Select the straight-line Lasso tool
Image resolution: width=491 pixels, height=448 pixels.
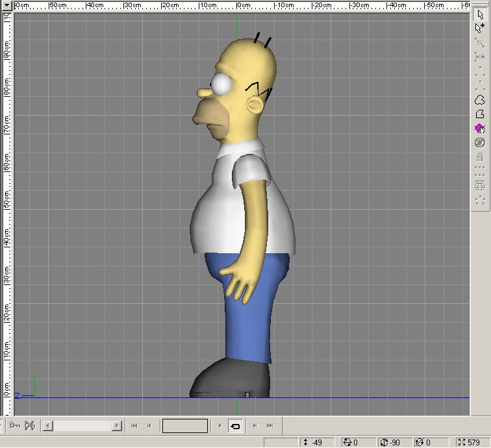tap(480, 114)
